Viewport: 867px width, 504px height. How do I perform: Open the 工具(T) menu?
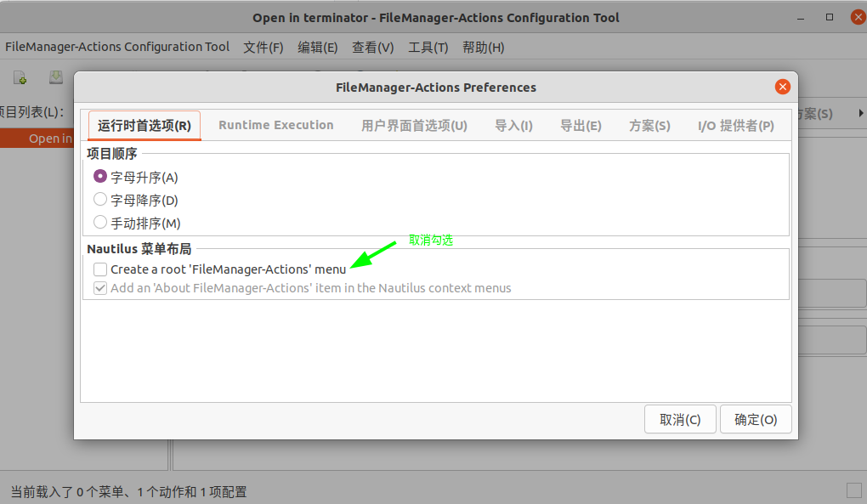(428, 48)
